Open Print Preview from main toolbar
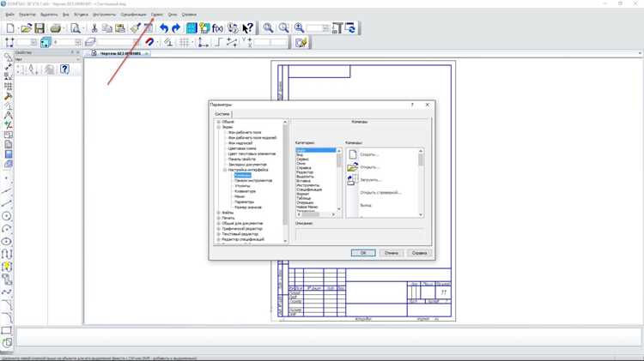Image resolution: width=644 pixels, height=361 pixels. pos(76,28)
